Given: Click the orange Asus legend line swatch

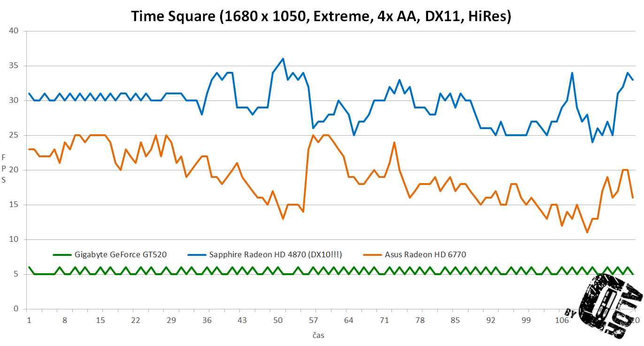Looking at the screenshot, I should [373, 255].
